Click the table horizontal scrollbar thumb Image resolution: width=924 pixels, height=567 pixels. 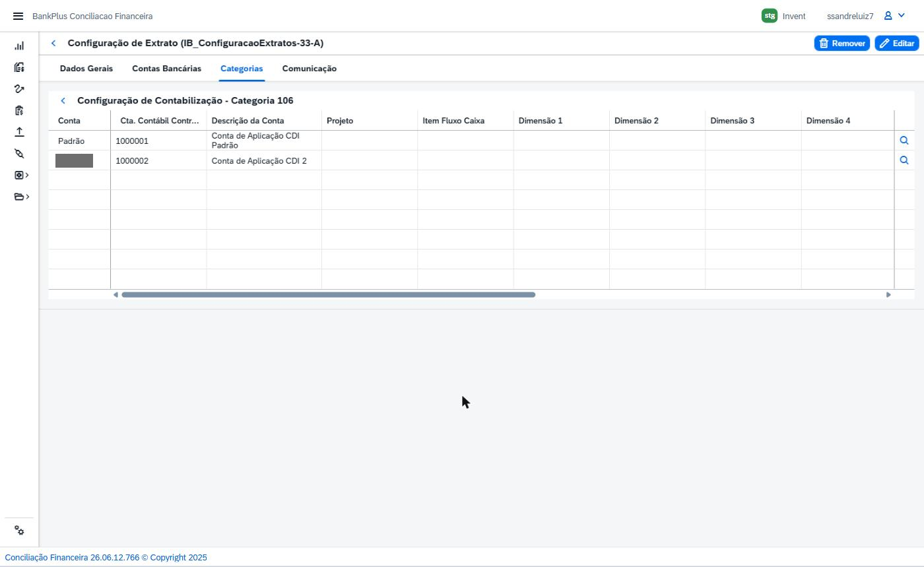(328, 294)
